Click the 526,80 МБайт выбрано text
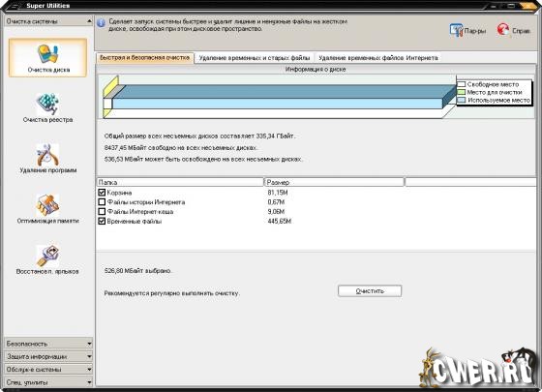 (x=137, y=270)
